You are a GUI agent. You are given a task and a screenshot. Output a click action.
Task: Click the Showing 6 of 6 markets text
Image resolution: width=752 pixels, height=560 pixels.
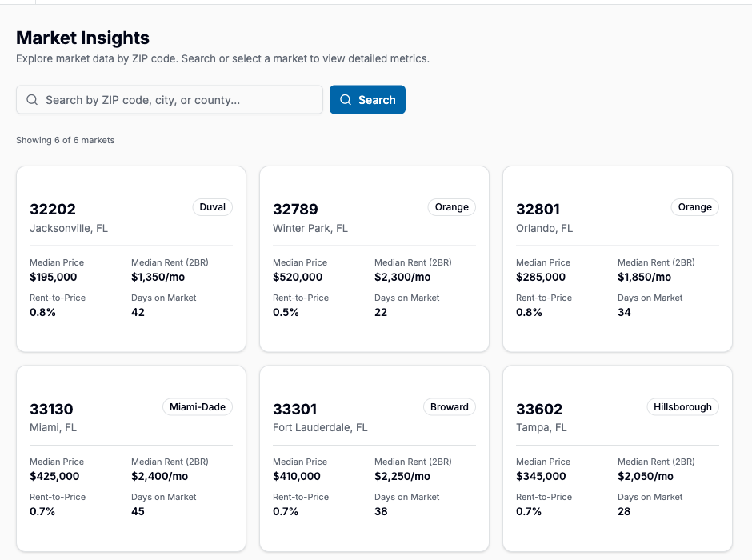66,140
